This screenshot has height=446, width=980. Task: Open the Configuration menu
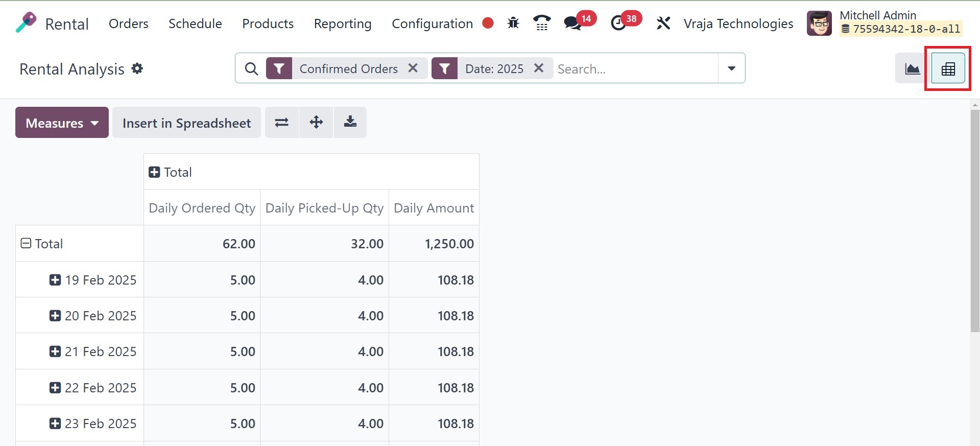(x=432, y=24)
